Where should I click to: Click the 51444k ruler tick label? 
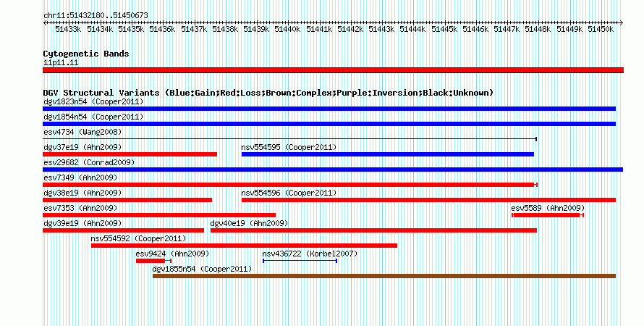[412, 29]
